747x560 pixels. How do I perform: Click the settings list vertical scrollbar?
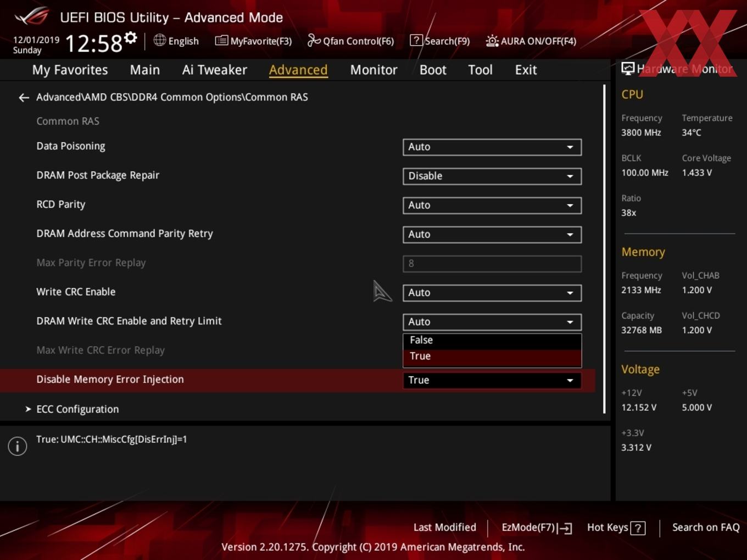pyautogui.click(x=604, y=249)
